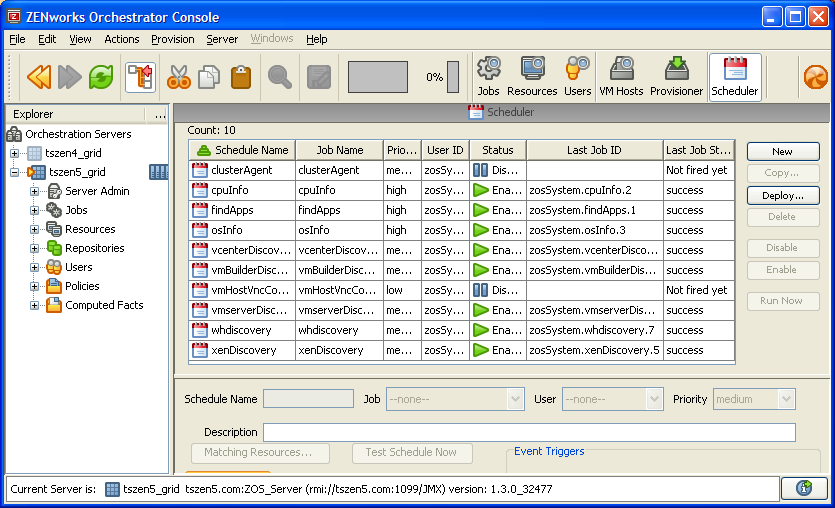
Task: Open the Job dropdown list
Action: click(515, 399)
